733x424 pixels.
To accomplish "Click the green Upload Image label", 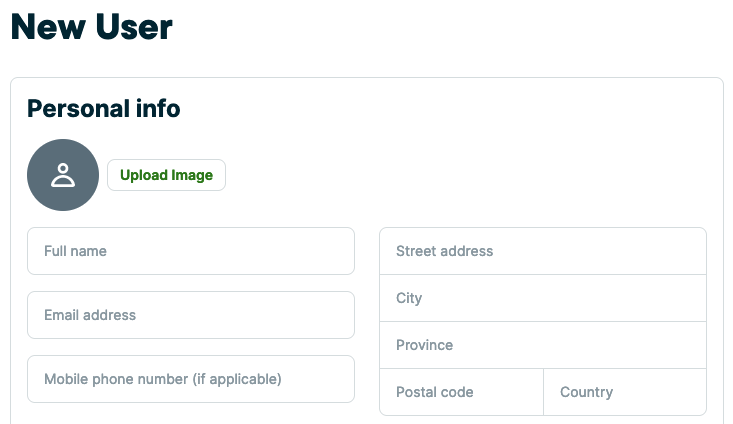I will click(166, 175).
